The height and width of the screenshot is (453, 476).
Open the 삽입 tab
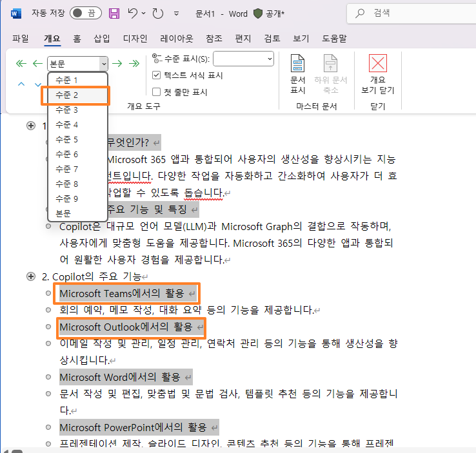pyautogui.click(x=102, y=39)
